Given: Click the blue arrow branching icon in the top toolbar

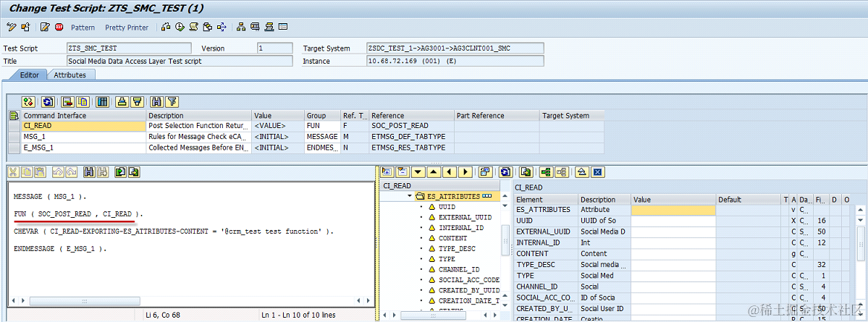Looking at the screenshot, I should [x=222, y=27].
